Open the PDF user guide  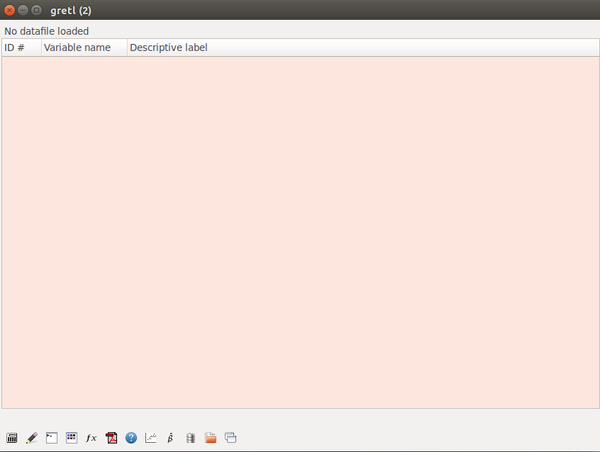(x=111, y=437)
